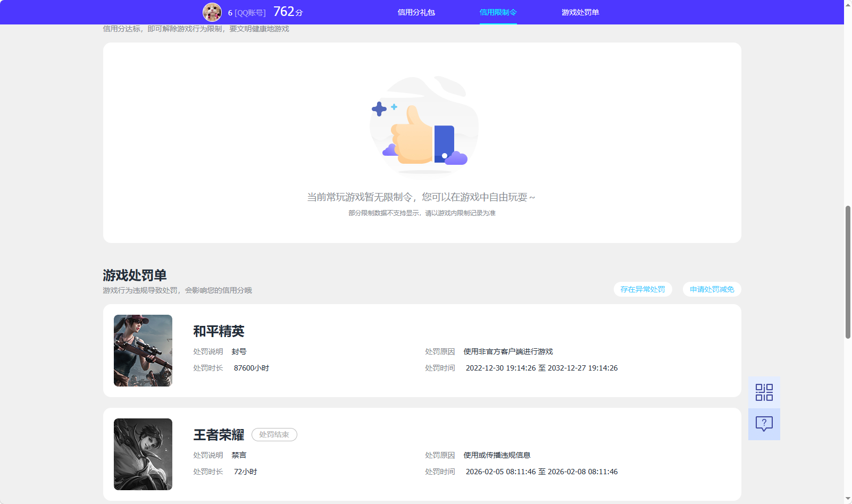
Task: Click the 2026-02-05 08:11:46 punishment time range
Action: pyautogui.click(x=541, y=472)
